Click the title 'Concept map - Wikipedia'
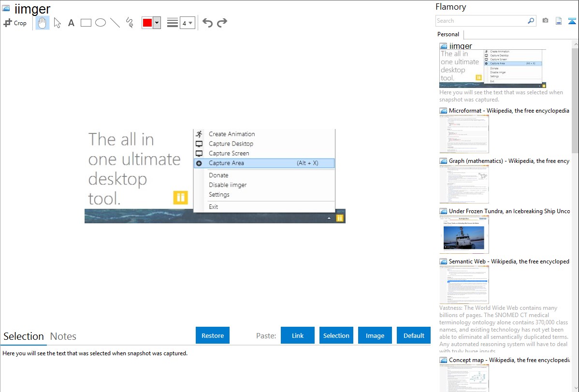This screenshot has width=579, height=392. pos(509,360)
